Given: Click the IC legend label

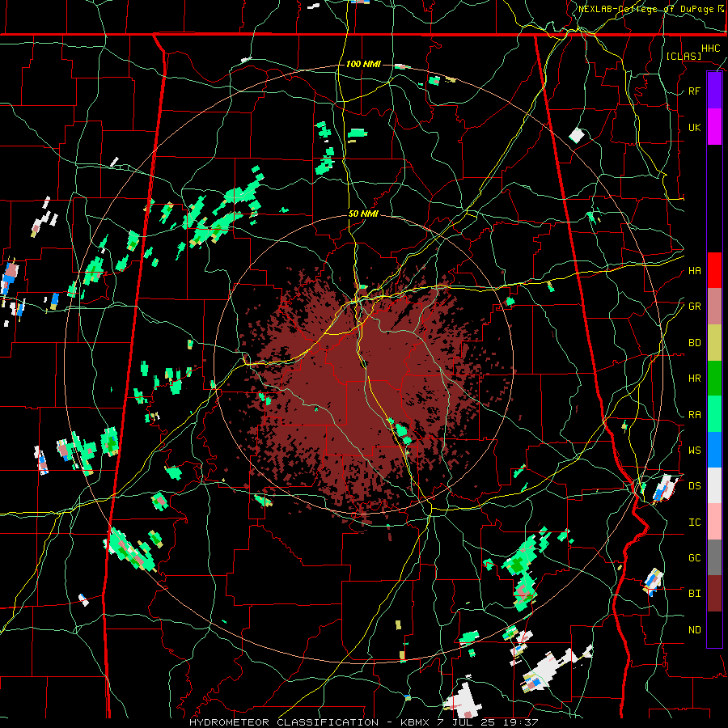Looking at the screenshot, I should 694,523.
